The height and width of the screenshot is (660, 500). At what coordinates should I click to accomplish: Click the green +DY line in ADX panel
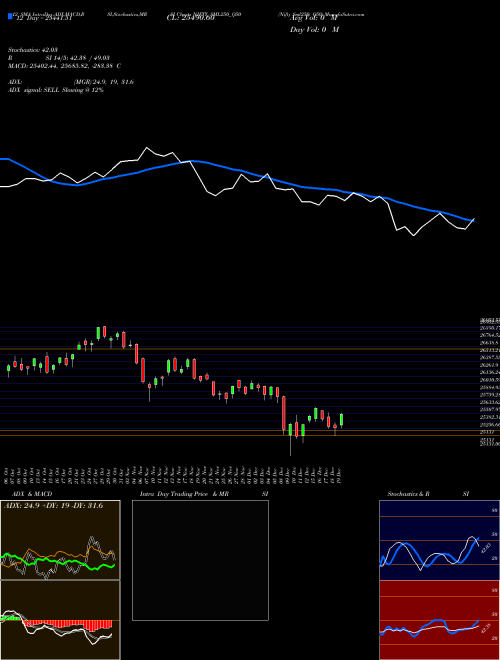[x=59, y=560]
